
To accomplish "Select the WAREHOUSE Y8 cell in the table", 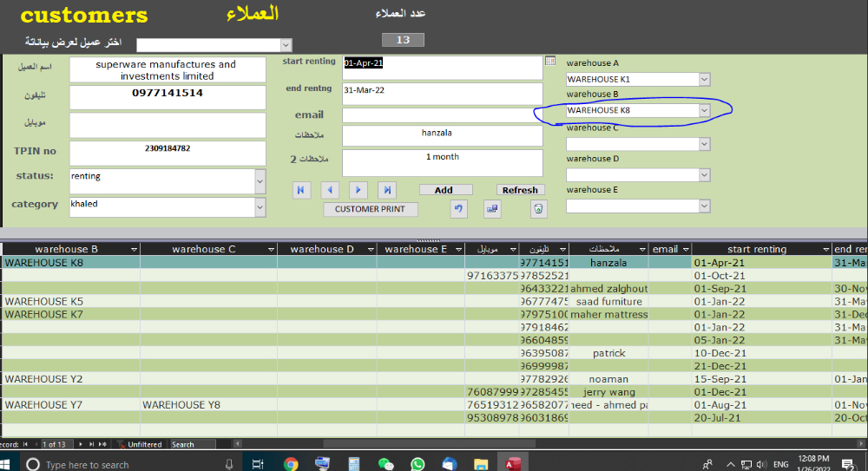I will point(183,405).
